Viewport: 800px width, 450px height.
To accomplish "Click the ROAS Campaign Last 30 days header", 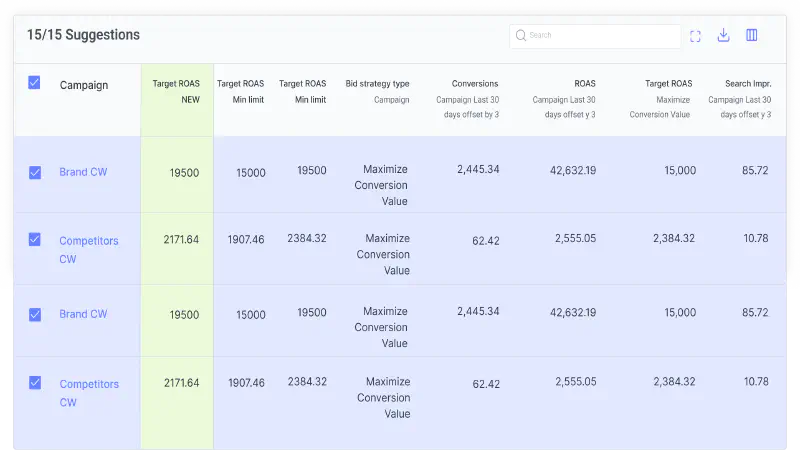I will (564, 98).
